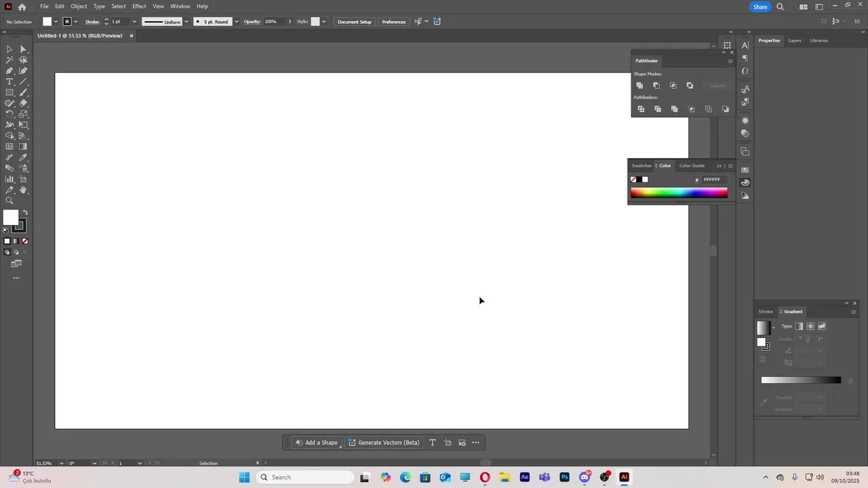868x488 pixels.
Task: Select the Direct Selection tool
Action: tap(23, 49)
